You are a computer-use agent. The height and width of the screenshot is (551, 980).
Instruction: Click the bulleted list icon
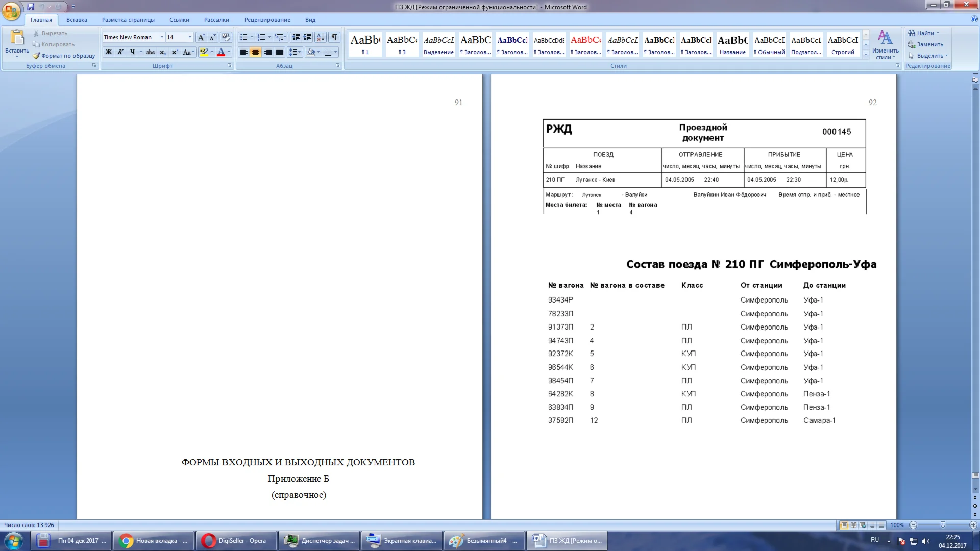[x=244, y=37]
